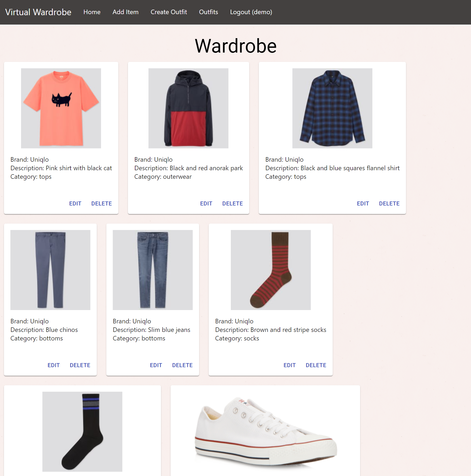The height and width of the screenshot is (476, 471).
Task: Edit the pink shirt with black cat
Action: [x=75, y=204]
